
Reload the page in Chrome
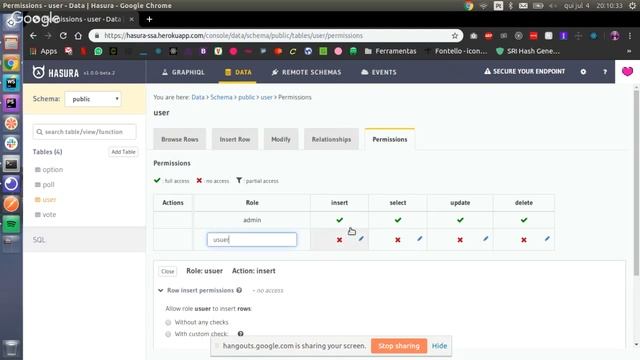[63, 36]
